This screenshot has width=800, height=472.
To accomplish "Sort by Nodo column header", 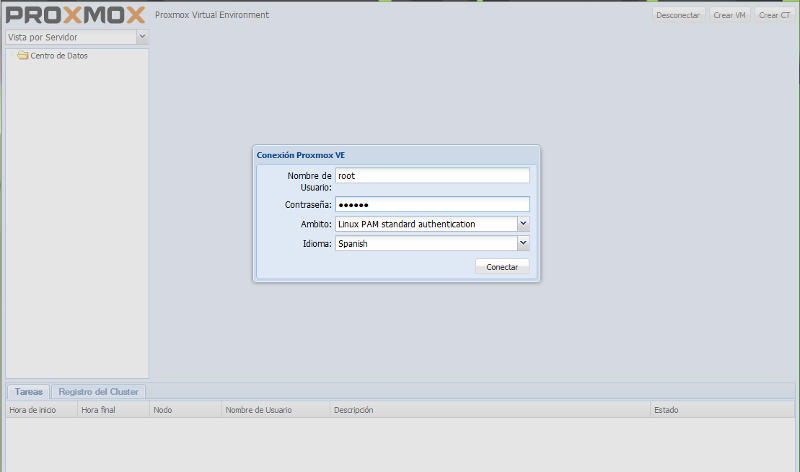I will point(185,410).
